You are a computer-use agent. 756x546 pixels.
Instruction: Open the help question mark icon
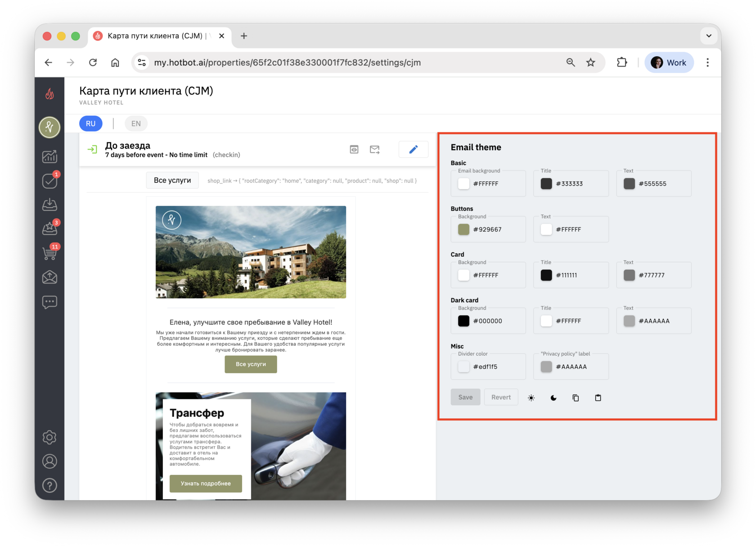(x=49, y=486)
